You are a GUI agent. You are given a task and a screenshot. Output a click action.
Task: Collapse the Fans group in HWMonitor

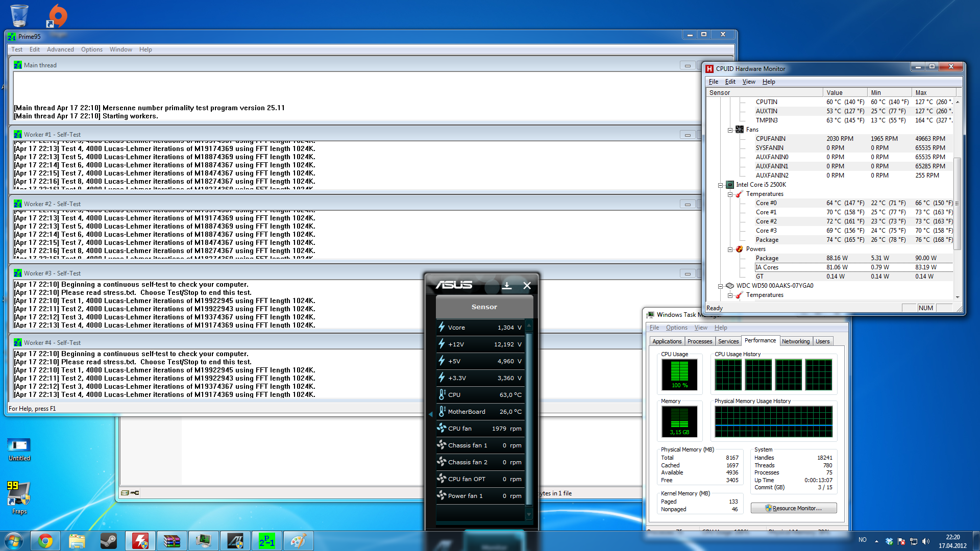click(x=730, y=130)
